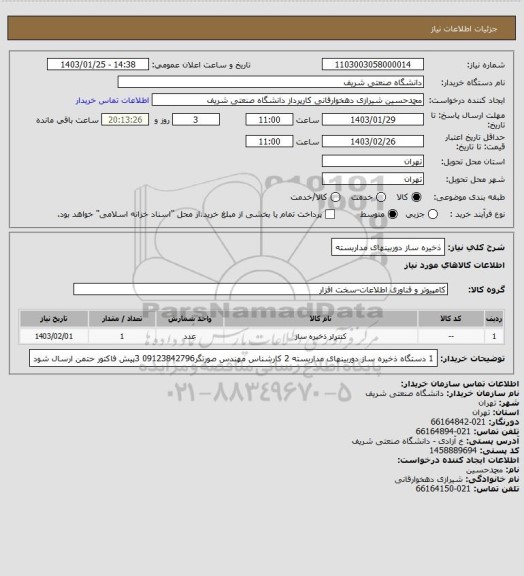Click the تاریخ نیاز column header
Screen dimensions: 524x576
pos(54,318)
